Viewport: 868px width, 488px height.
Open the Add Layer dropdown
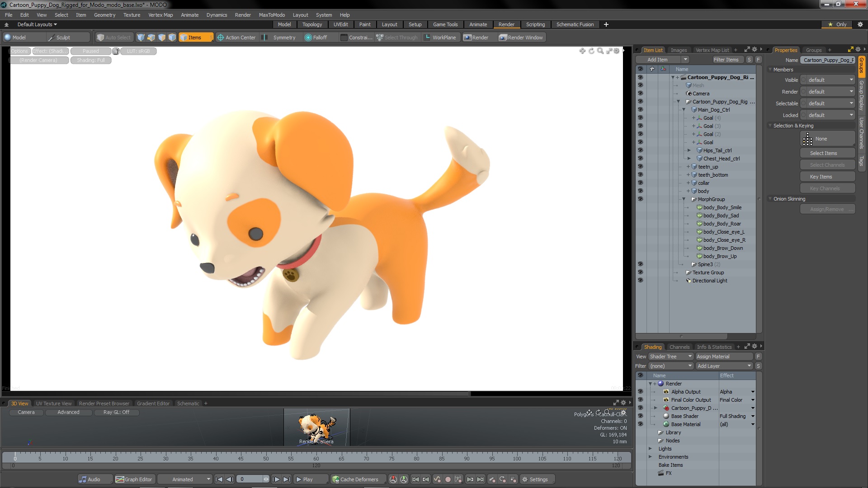tap(724, 366)
